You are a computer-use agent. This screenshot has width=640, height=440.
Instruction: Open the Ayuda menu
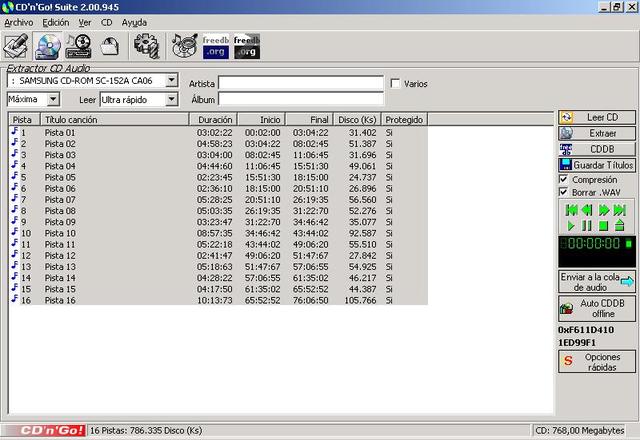point(134,23)
